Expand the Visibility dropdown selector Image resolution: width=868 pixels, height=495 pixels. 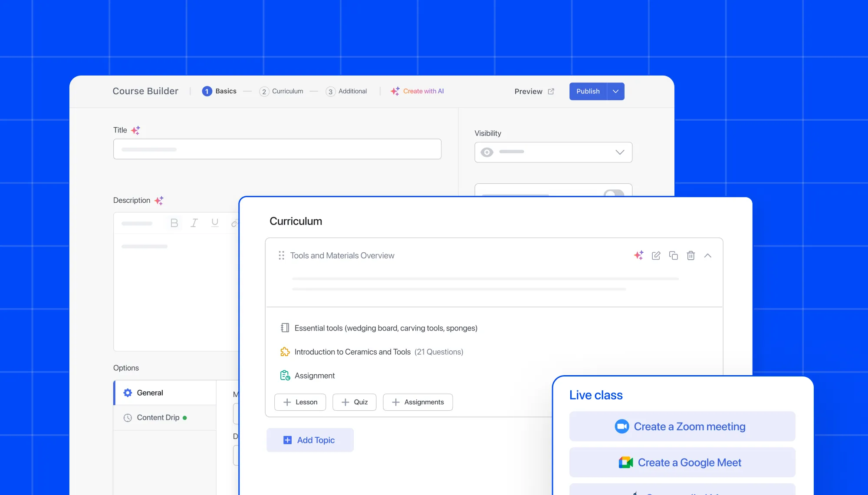pos(620,152)
